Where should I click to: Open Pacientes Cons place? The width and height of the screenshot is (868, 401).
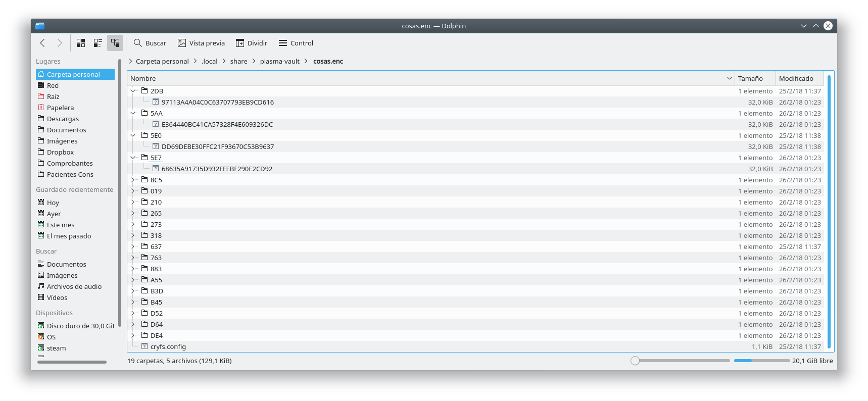[75, 174]
